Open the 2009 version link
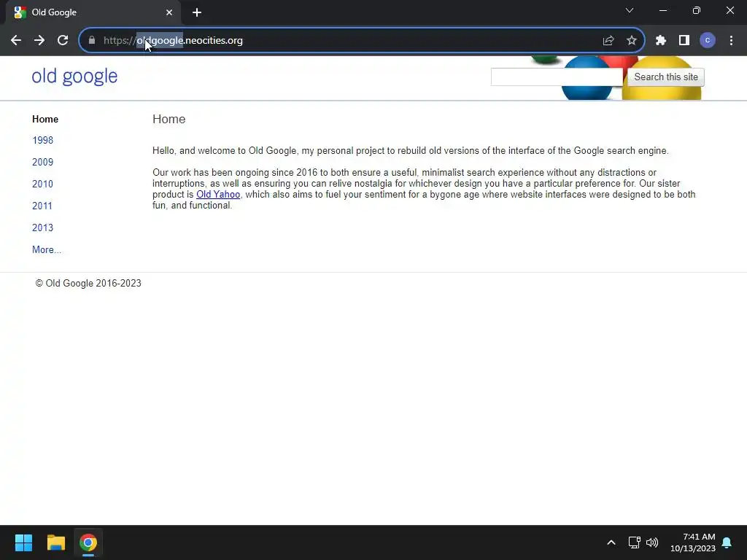This screenshot has height=560, width=747. pos(43,163)
